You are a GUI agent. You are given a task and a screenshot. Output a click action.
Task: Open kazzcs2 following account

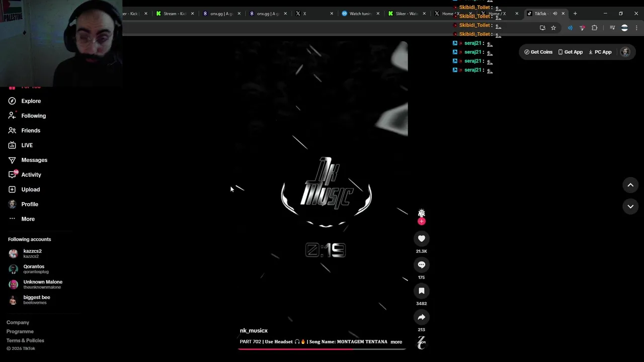click(x=33, y=253)
